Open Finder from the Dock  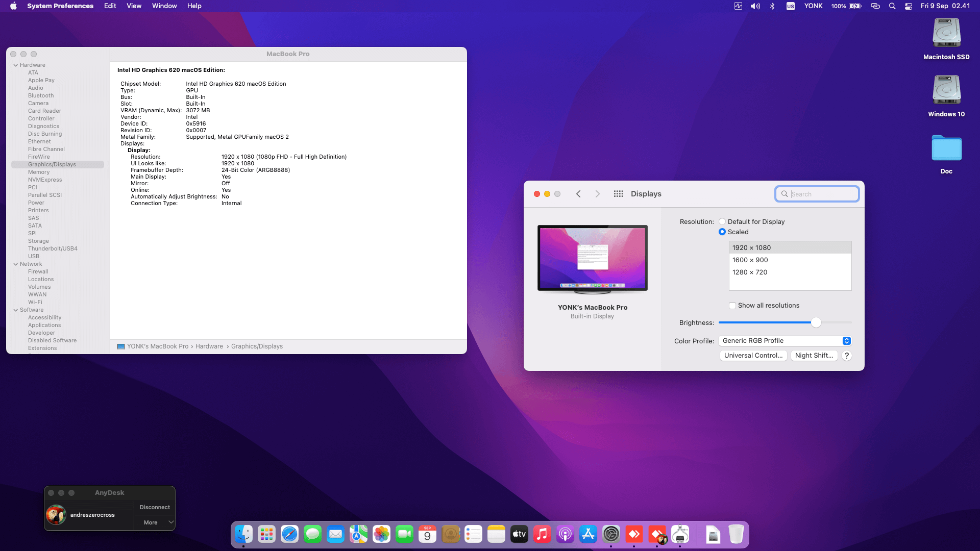(x=243, y=534)
